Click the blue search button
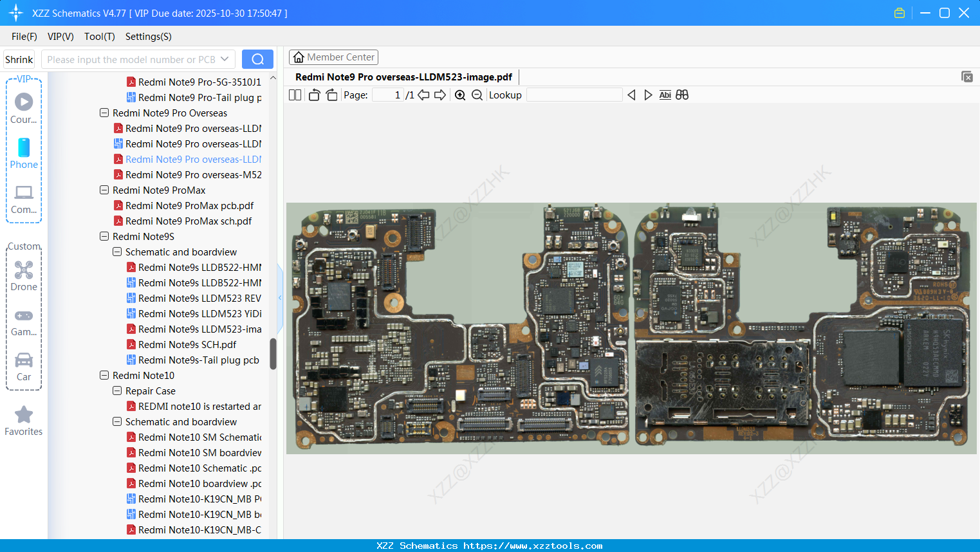Image resolution: width=980 pixels, height=552 pixels. (257, 59)
